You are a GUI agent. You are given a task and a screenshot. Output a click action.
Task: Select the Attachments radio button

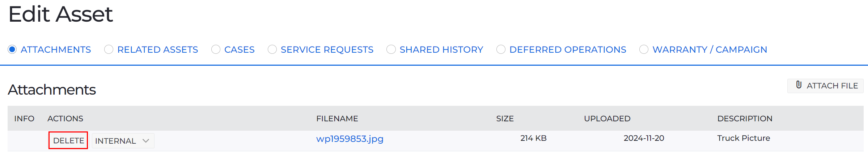[x=12, y=49]
